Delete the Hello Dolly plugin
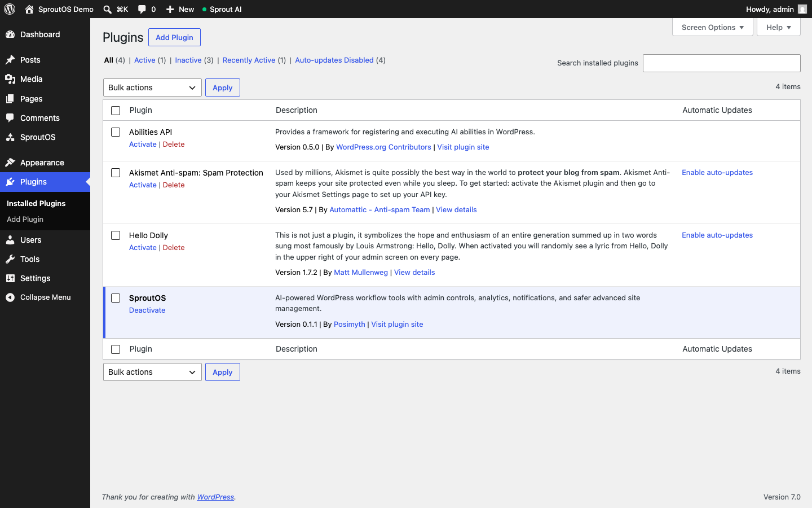 coord(174,248)
